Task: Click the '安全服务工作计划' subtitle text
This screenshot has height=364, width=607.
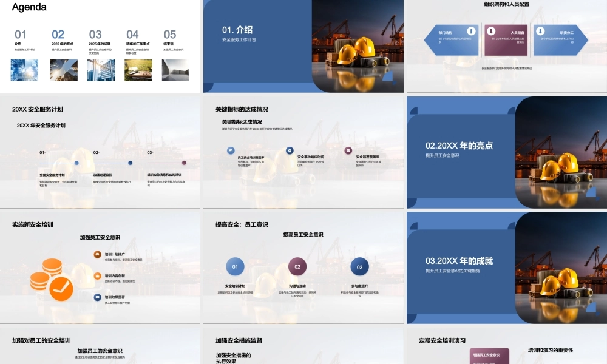Action: [x=239, y=39]
